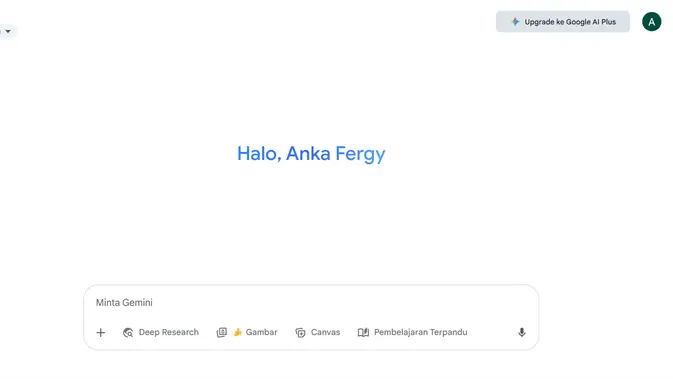Click the image icon beside Gambar
673x379 pixels.
coord(221,332)
